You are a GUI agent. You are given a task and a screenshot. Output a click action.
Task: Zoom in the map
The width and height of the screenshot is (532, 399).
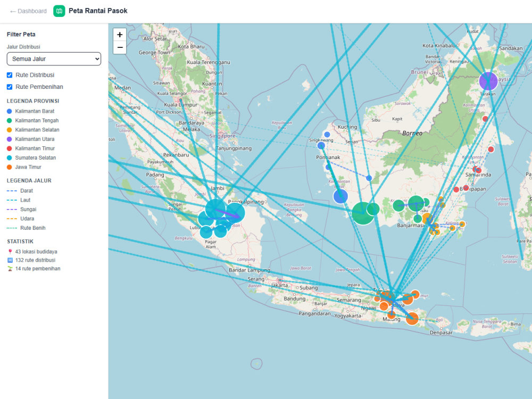(120, 35)
